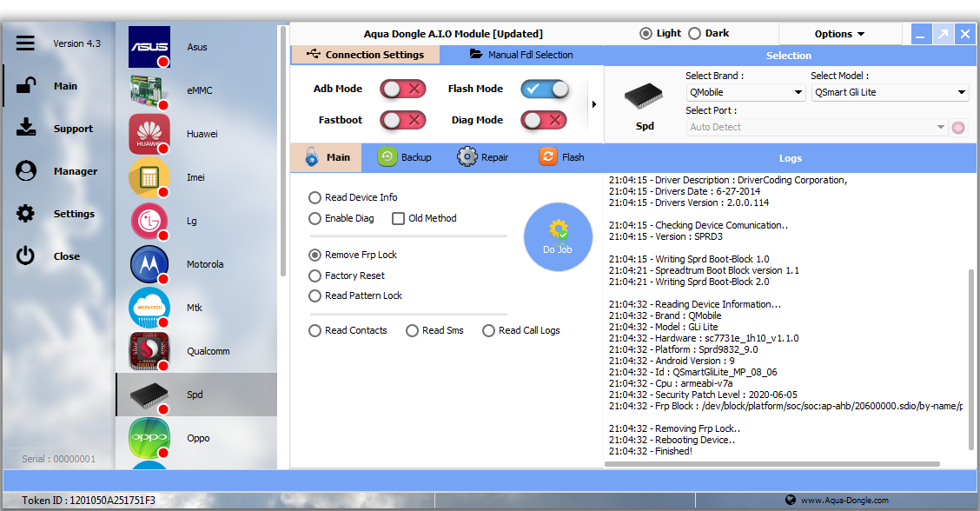Click the Manager user icon

click(25, 170)
